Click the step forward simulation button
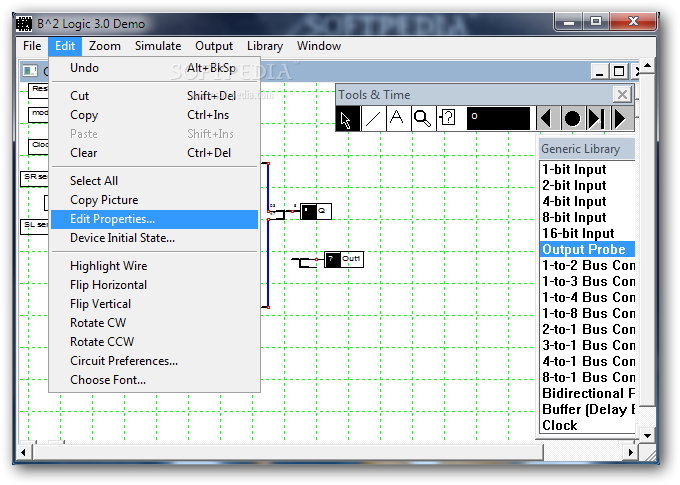This screenshot has height=485, width=680. tap(597, 119)
